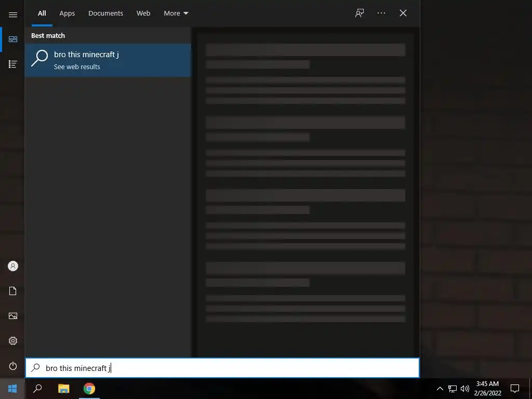Open the Documents folder icon in sidebar
Screen dimensions: 532x399
tap(13, 291)
